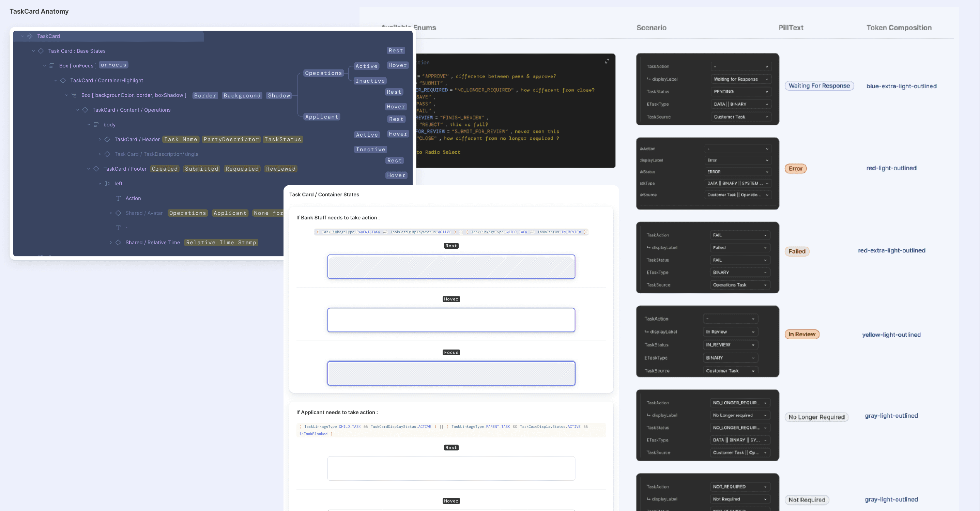Collapse the TaskCard / Footer tree node

tap(89, 169)
